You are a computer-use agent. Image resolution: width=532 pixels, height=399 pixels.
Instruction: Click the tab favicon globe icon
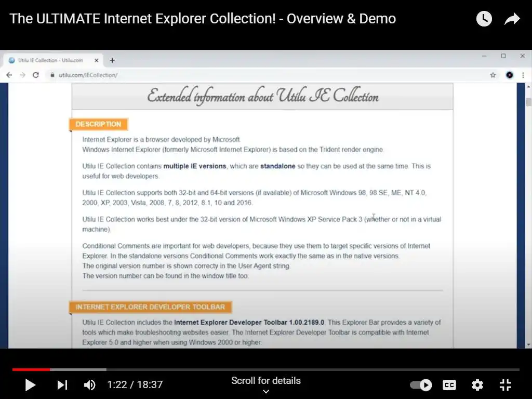[12, 60]
